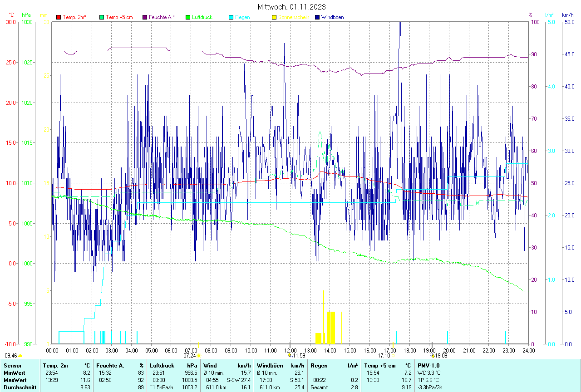The width and height of the screenshot is (581, 392).
Task: Click the Regen legend label
Action: (x=242, y=17)
